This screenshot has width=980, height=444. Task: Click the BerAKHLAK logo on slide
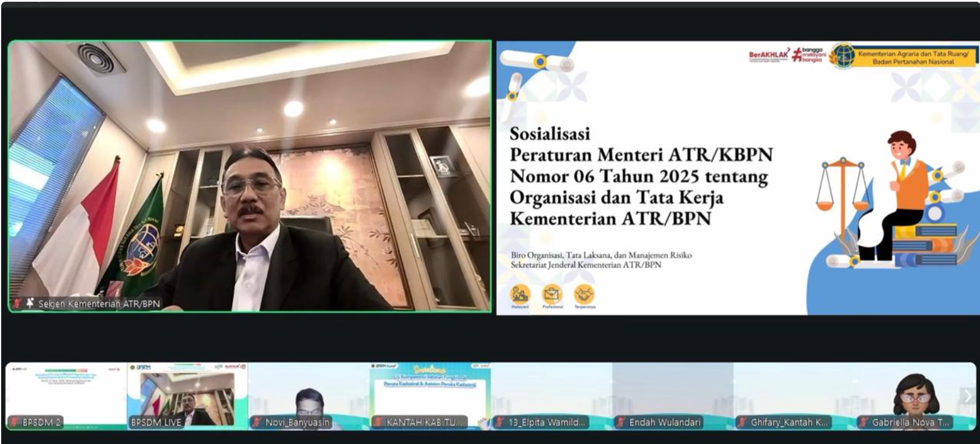point(769,55)
